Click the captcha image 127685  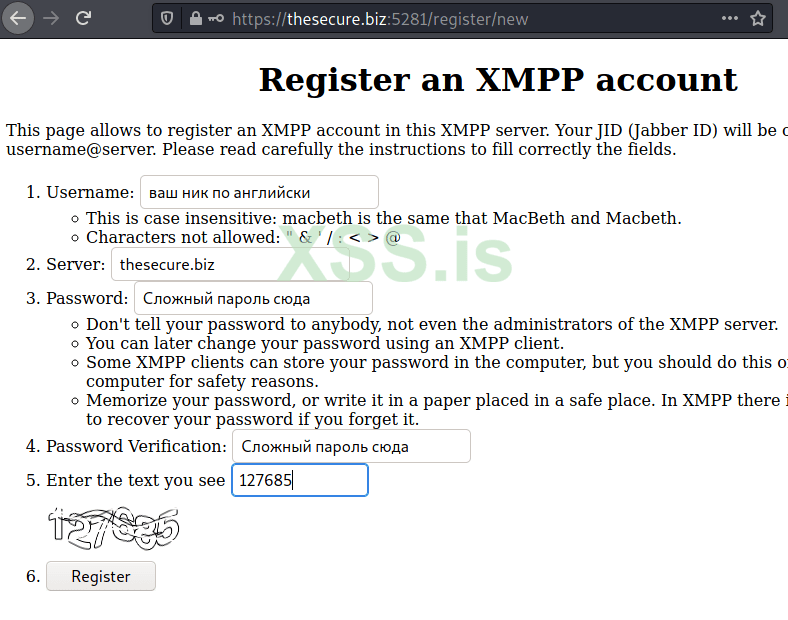tap(114, 528)
